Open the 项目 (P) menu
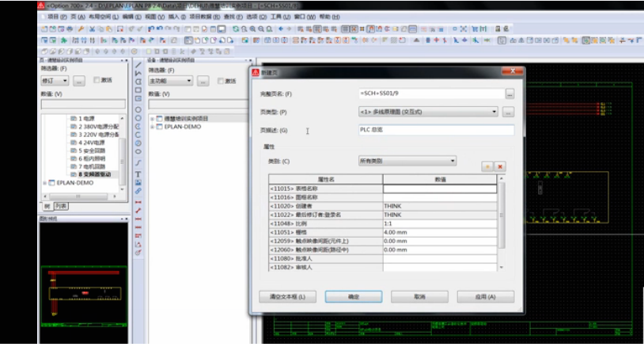Viewport: 644px width, 362px height. pos(57,17)
